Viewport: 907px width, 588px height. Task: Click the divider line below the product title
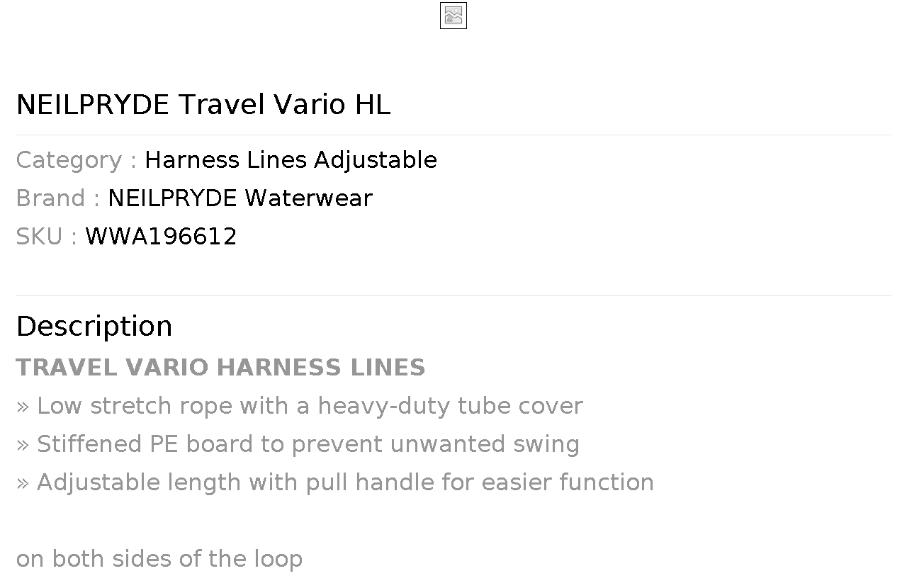click(x=453, y=135)
